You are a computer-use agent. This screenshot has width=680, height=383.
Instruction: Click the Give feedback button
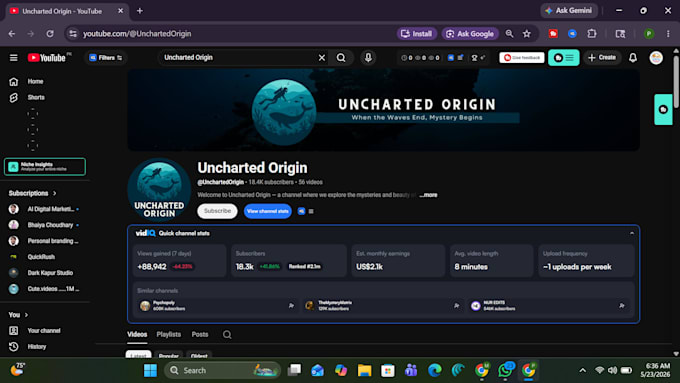tap(522, 58)
